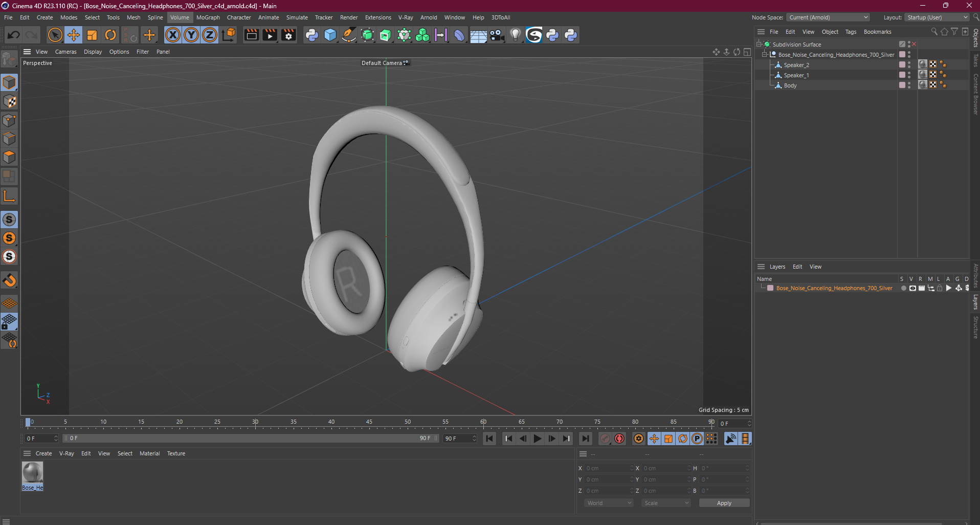Open Layers panel hamburger menu
The width and height of the screenshot is (980, 525).
[761, 267]
